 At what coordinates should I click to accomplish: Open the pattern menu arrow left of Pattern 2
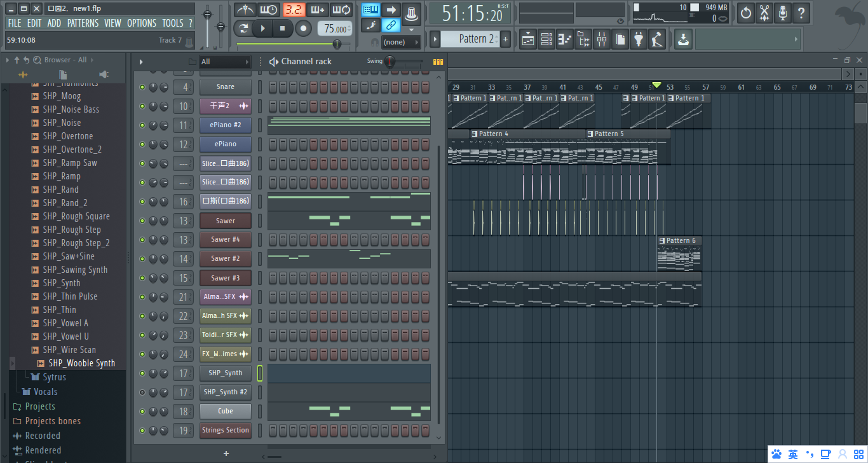435,39
